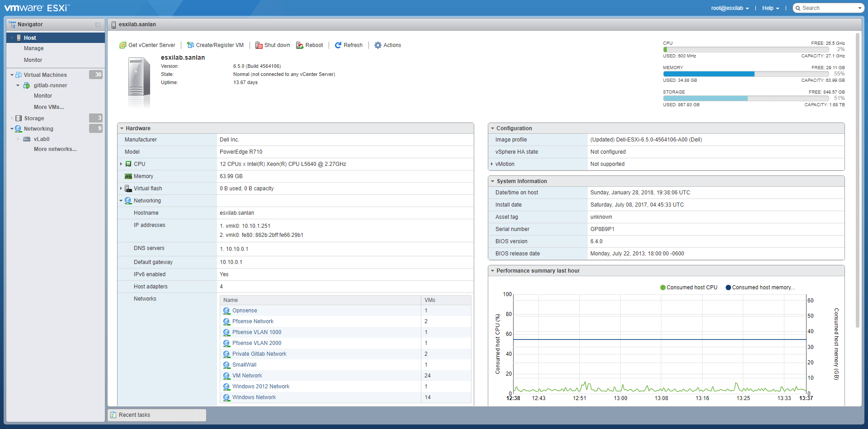This screenshot has width=868, height=429.
Task: Collapse the Configuration panel
Action: click(x=492, y=128)
